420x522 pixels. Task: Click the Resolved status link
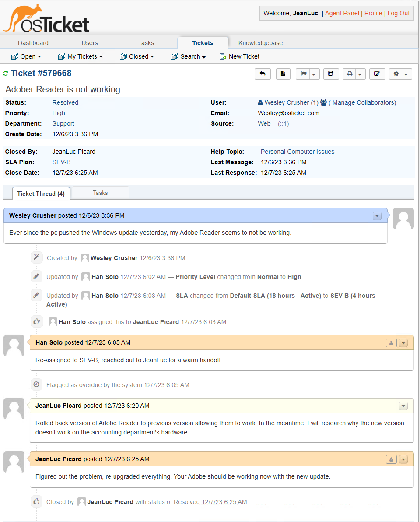pos(65,102)
